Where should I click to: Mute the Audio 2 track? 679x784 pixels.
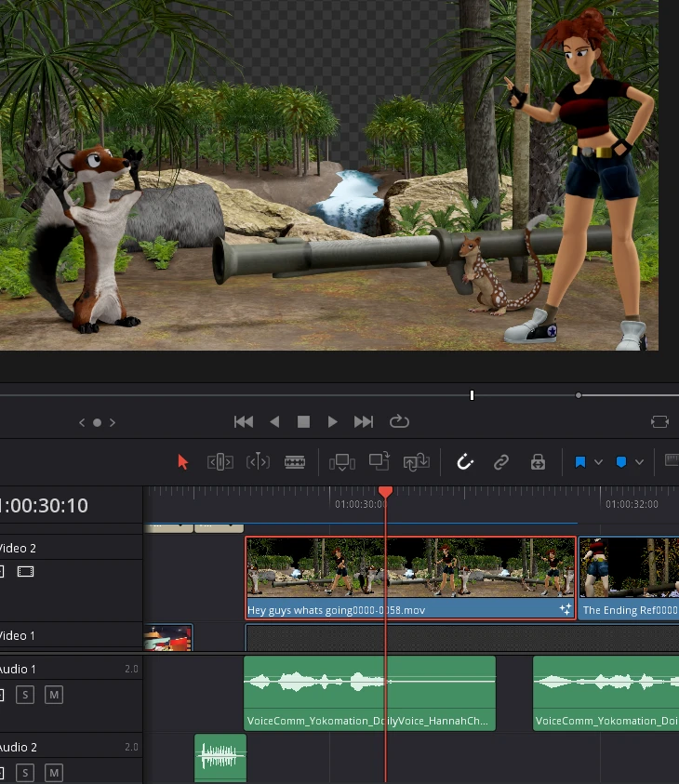click(x=54, y=773)
